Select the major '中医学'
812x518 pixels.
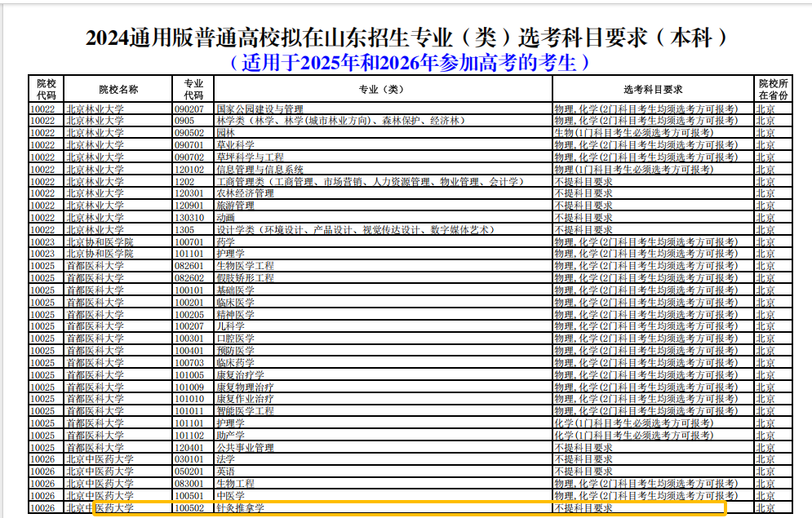tap(231, 496)
